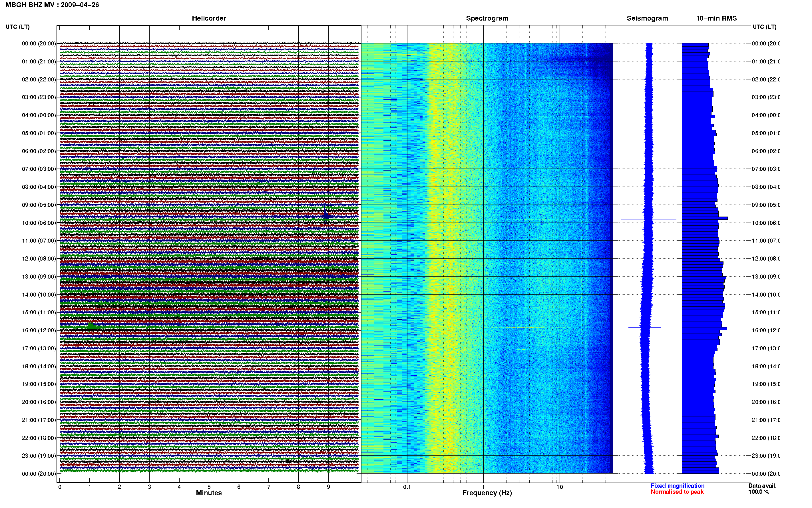Click the left 21:00 (17:00) time label

tap(39, 420)
